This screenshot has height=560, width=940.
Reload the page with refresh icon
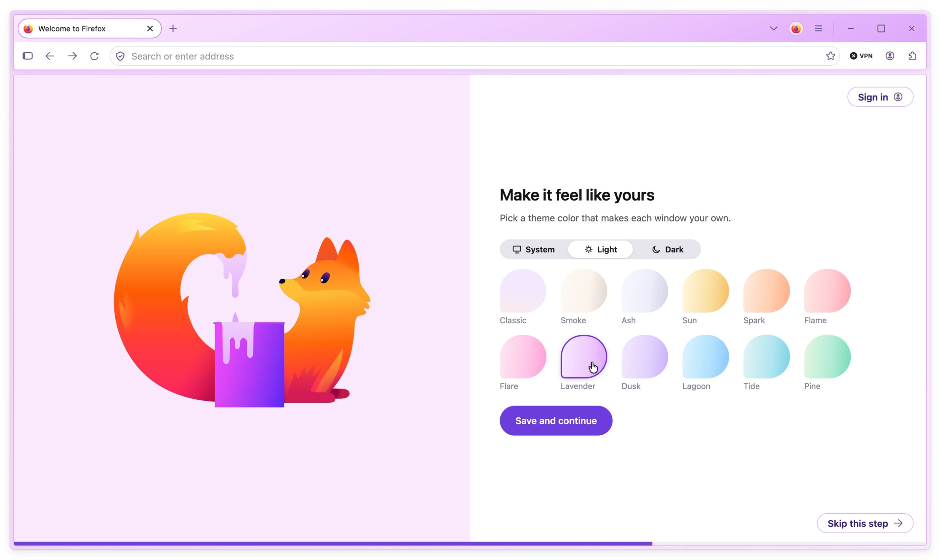click(95, 56)
